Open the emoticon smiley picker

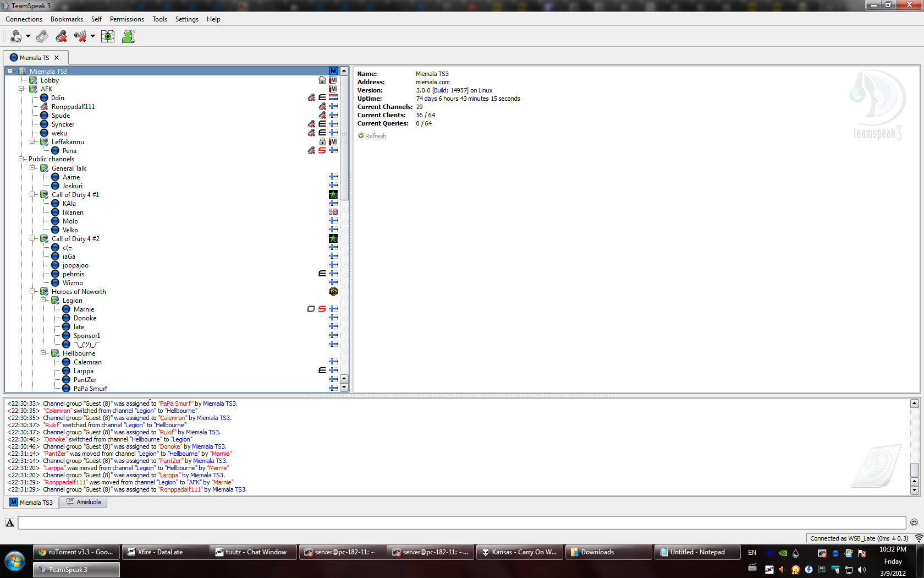pos(914,522)
